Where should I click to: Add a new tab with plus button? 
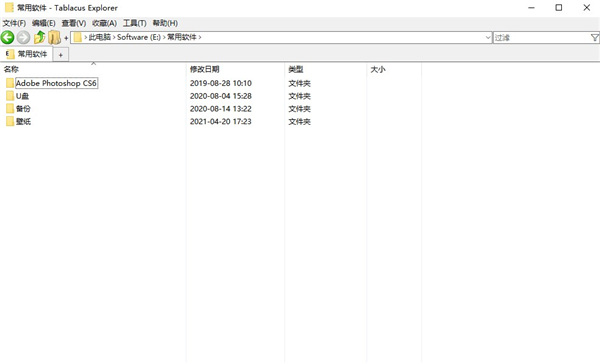[60, 55]
